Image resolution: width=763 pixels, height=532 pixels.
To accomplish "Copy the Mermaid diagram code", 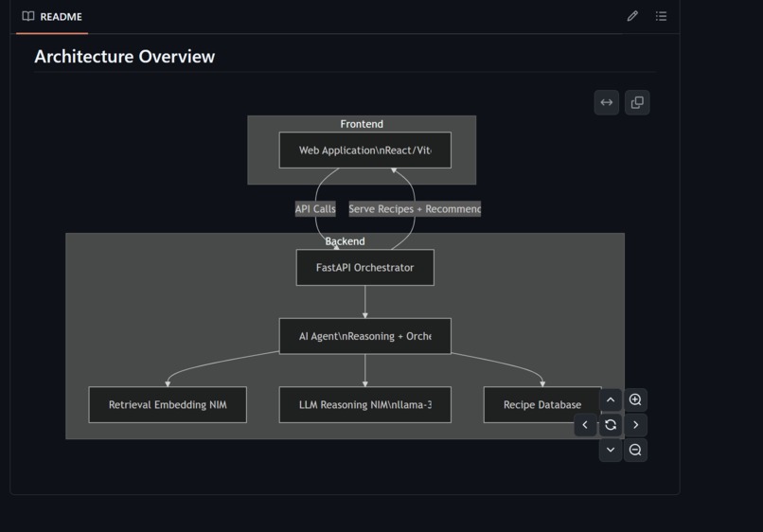I will [637, 102].
